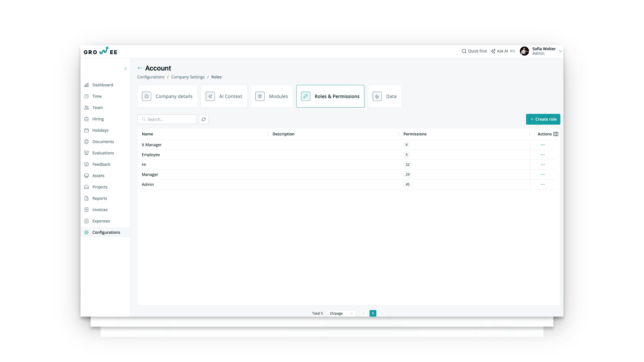The height and width of the screenshot is (362, 644).
Task: Open column settings icon beside Actions
Action: click(x=556, y=134)
